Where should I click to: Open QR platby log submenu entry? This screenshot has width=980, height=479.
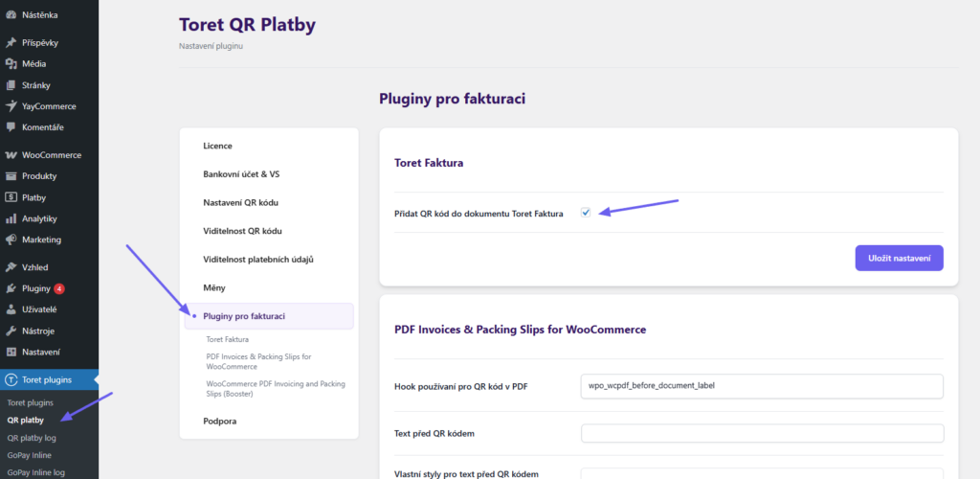pyautogui.click(x=32, y=438)
